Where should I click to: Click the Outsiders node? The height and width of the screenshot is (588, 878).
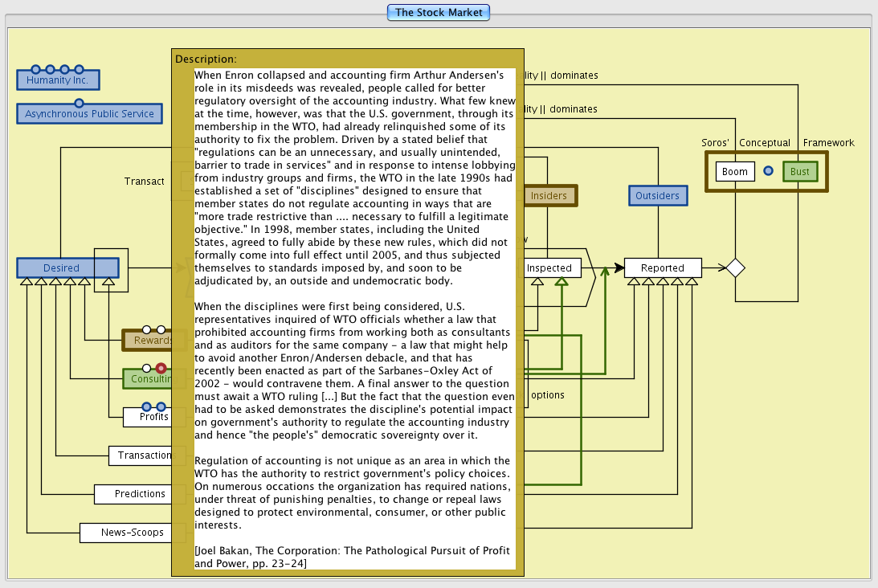click(x=657, y=195)
